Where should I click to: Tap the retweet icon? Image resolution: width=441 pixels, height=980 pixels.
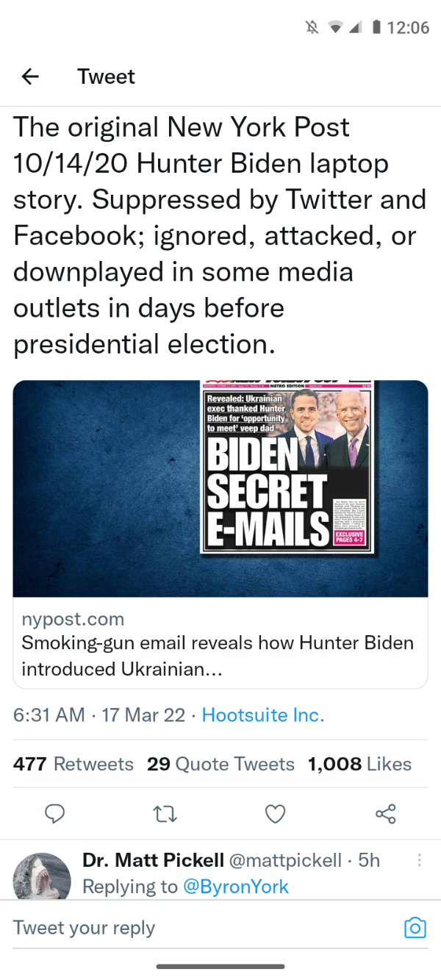click(x=165, y=814)
